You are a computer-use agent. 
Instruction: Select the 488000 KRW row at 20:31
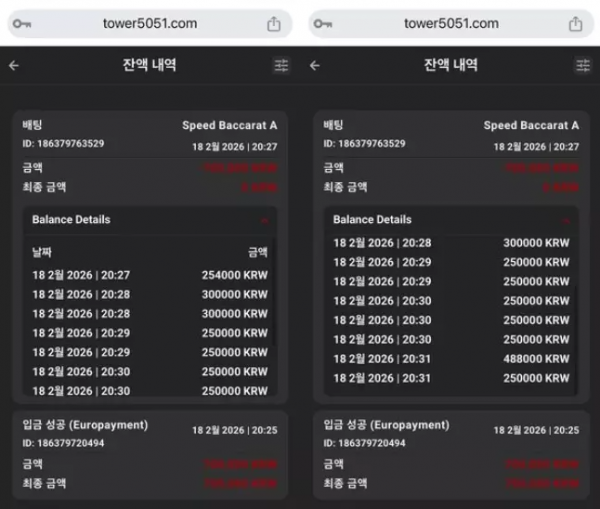(451, 359)
